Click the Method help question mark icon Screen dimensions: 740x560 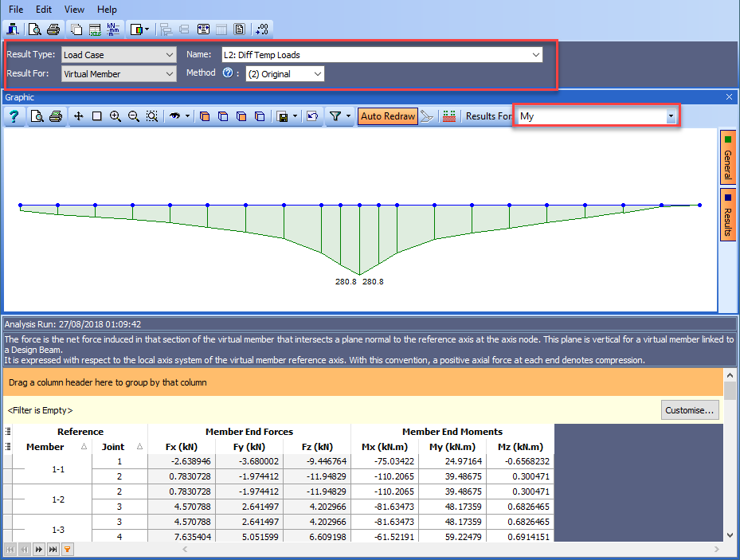click(228, 72)
